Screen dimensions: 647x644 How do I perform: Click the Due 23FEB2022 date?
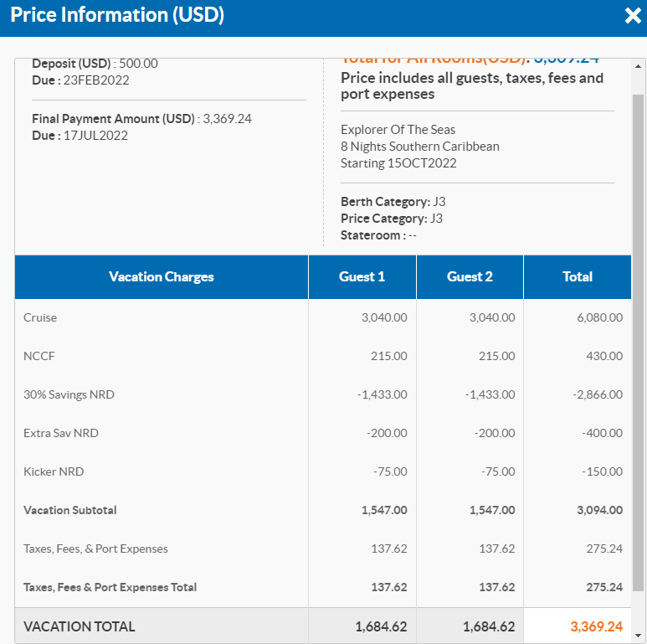(x=80, y=80)
